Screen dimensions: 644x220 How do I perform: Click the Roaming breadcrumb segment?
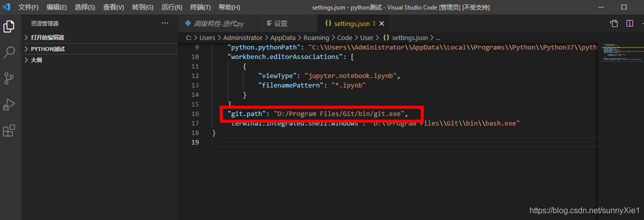(316, 37)
